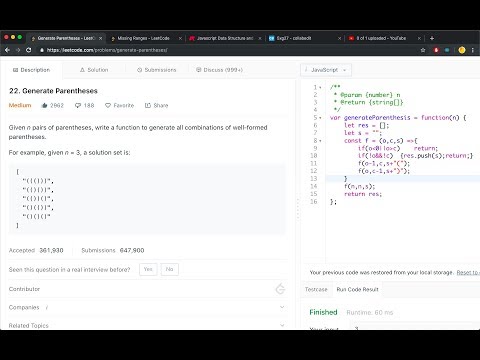Open the blue browser extension icon
Screen dimensions: 480x360
click(447, 50)
